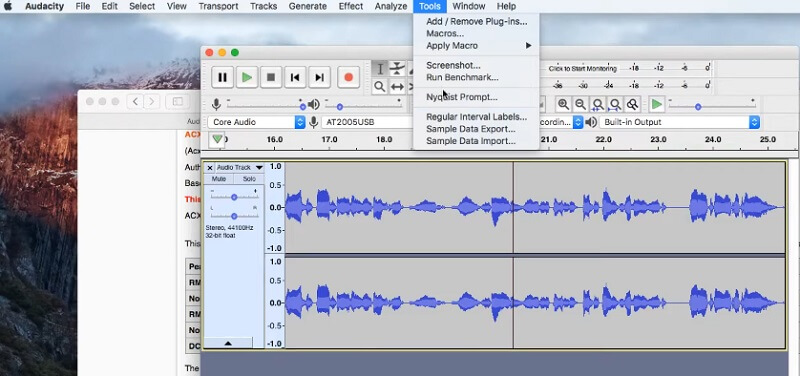Choose Regular Interval Labels menu item
This screenshot has width=800, height=376.
[x=476, y=117]
